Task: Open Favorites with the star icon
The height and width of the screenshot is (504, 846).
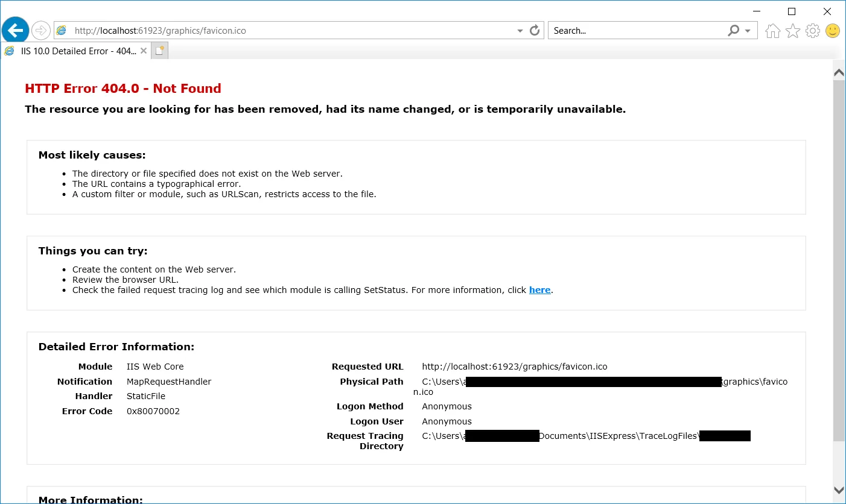Action: pos(793,31)
